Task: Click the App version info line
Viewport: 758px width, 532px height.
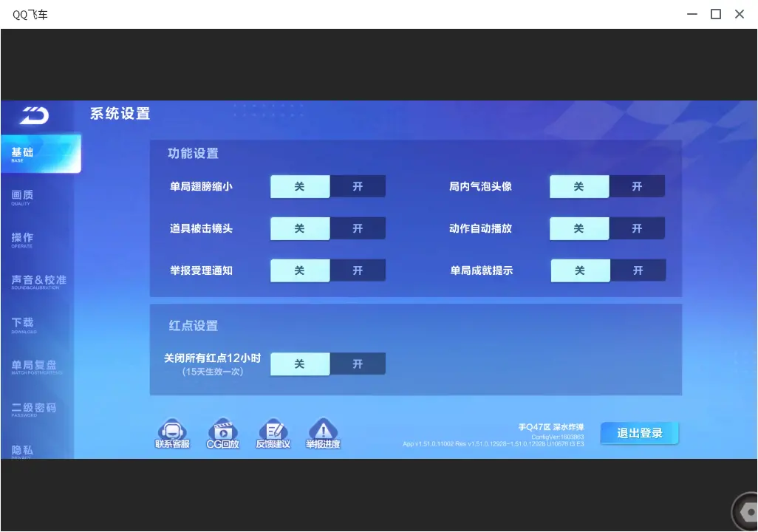Action: click(493, 444)
